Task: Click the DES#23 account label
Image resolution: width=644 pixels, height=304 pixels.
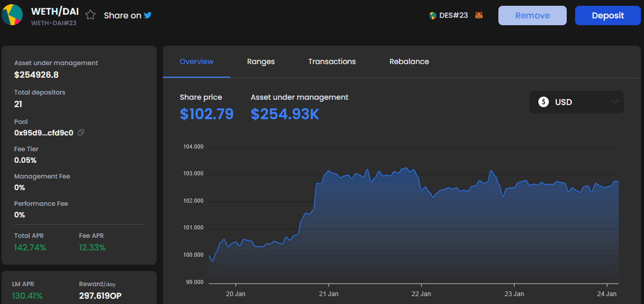Action: tap(454, 16)
